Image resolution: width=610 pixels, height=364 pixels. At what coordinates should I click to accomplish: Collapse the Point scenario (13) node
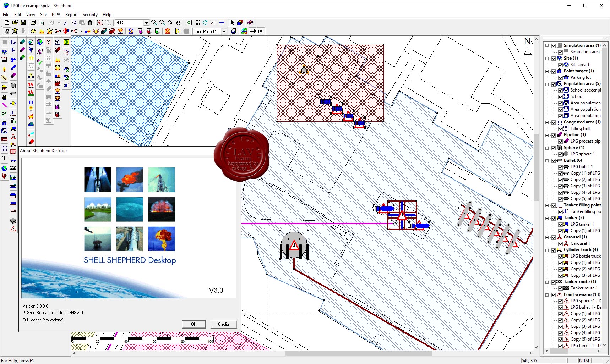pyautogui.click(x=547, y=294)
